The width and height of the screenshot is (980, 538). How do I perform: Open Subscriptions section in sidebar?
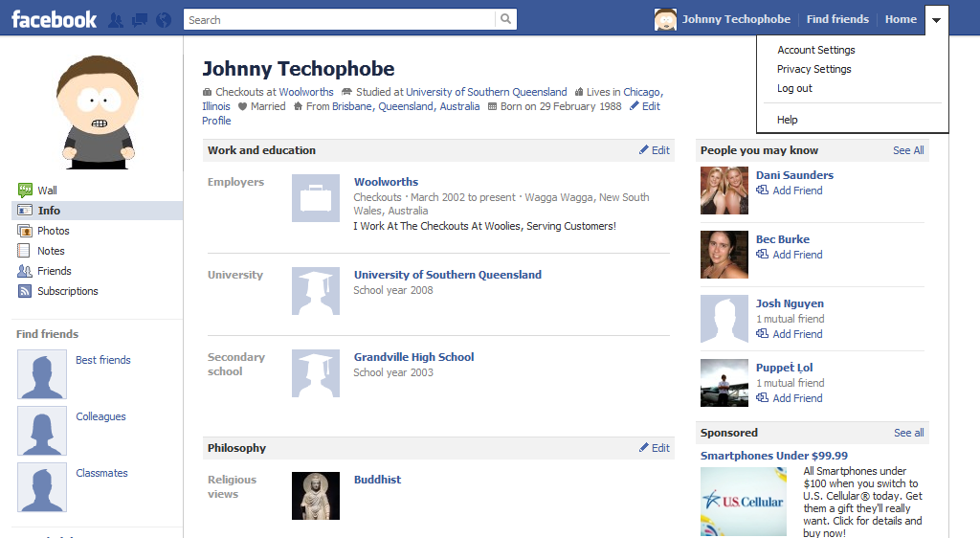(x=68, y=291)
